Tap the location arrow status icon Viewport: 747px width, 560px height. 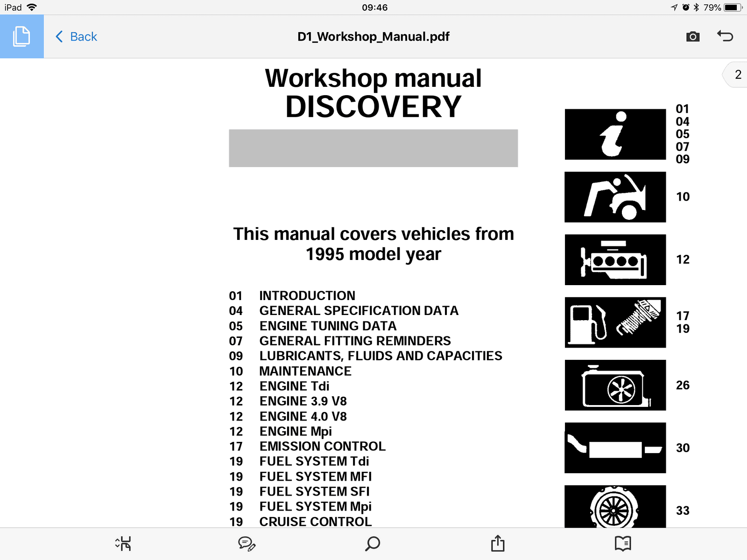click(674, 7)
